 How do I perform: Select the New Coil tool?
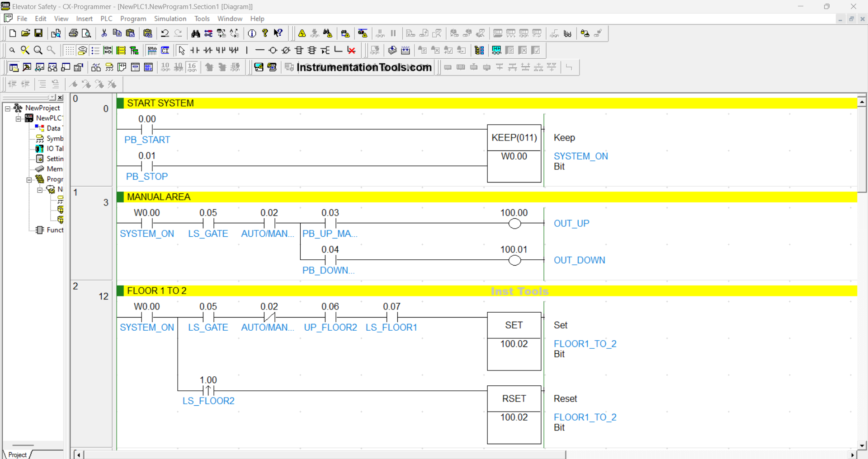(x=273, y=50)
